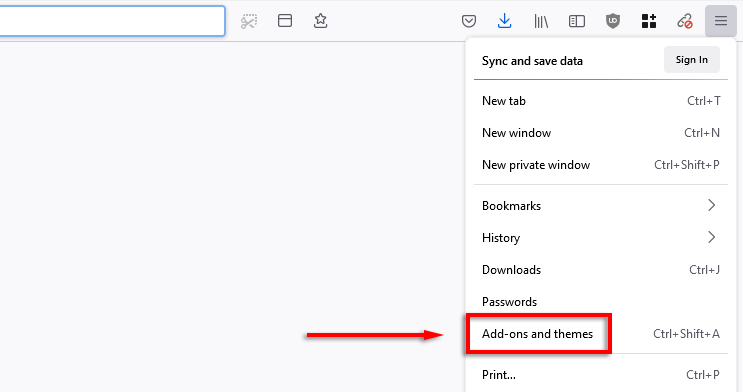743x392 pixels.
Task: Expand the Bookmarks submenu chevron
Action: (711, 205)
